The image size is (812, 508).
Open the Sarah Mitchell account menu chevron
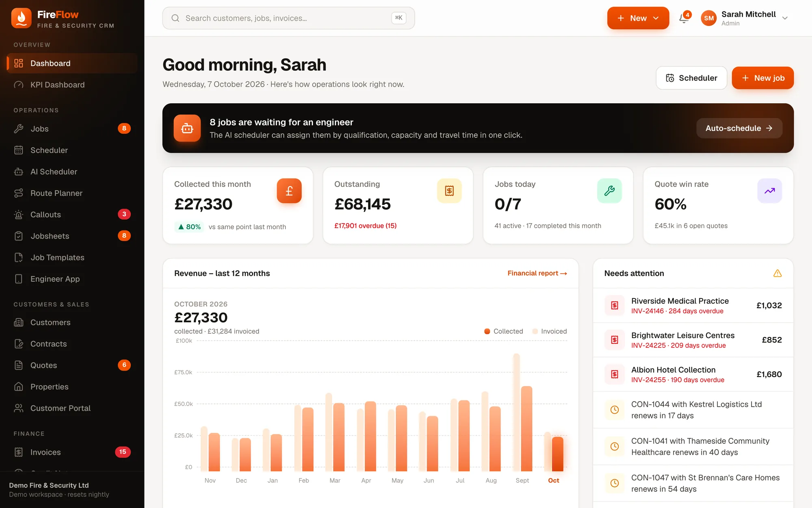(785, 18)
